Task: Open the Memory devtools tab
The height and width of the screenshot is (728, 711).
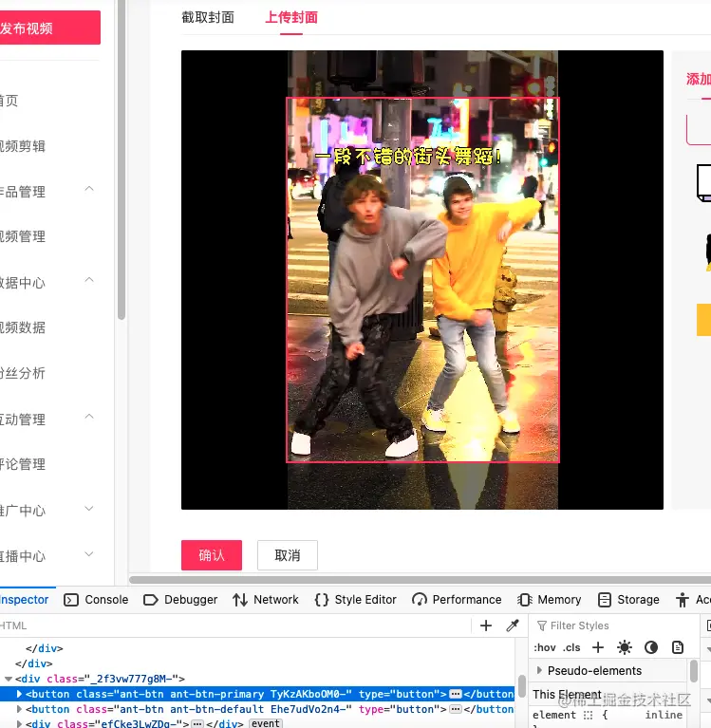Action: [559, 600]
